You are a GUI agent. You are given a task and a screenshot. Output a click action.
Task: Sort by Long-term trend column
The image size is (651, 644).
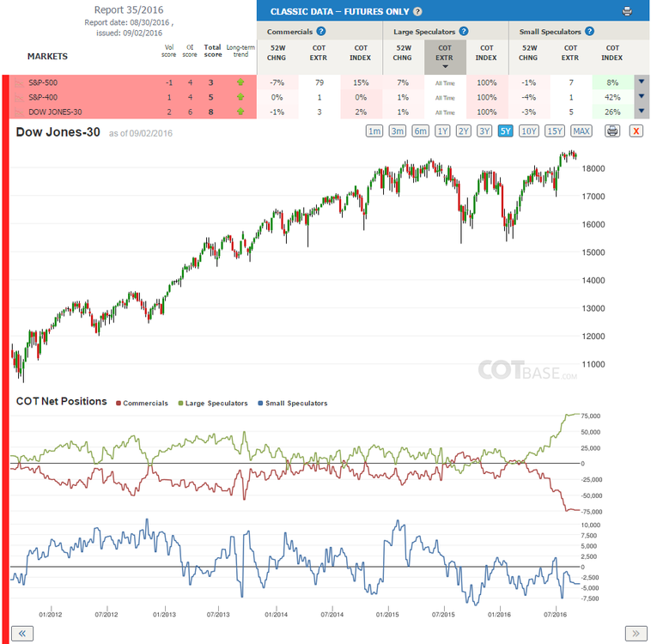click(240, 51)
